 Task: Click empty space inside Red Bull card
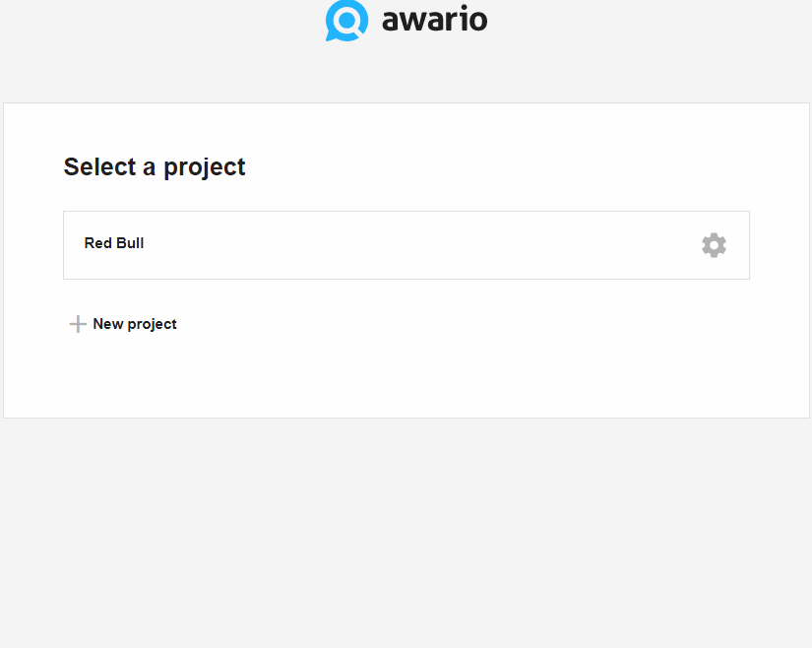[x=414, y=245]
